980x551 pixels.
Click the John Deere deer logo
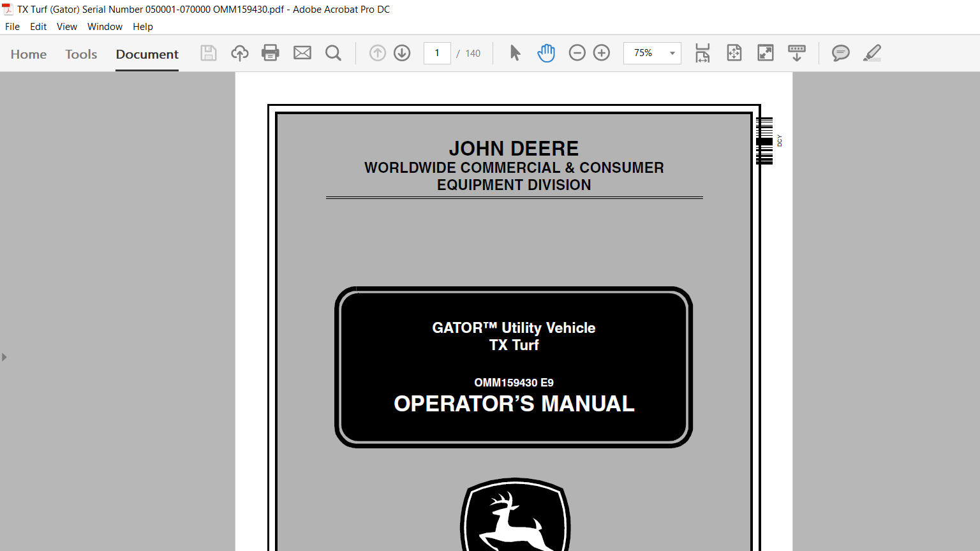click(x=516, y=515)
